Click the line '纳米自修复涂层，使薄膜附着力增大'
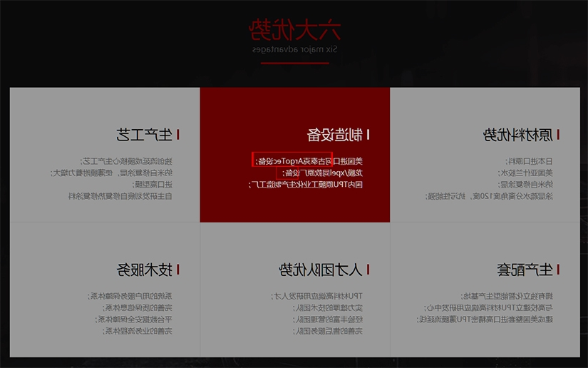The height and width of the screenshot is (368, 588). point(112,173)
